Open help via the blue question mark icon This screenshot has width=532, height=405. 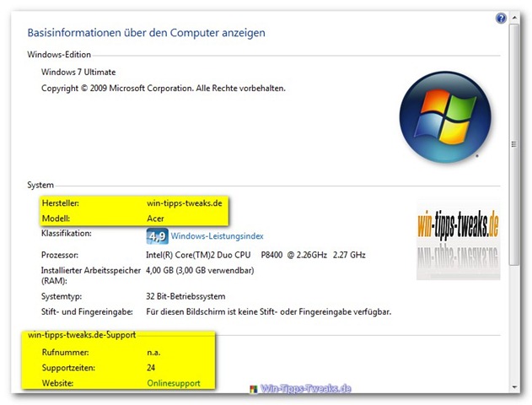pyautogui.click(x=501, y=18)
